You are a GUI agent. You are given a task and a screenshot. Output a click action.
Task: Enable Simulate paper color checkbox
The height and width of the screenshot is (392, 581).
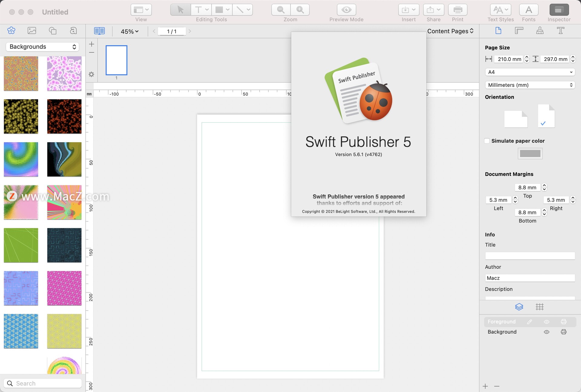(x=487, y=141)
